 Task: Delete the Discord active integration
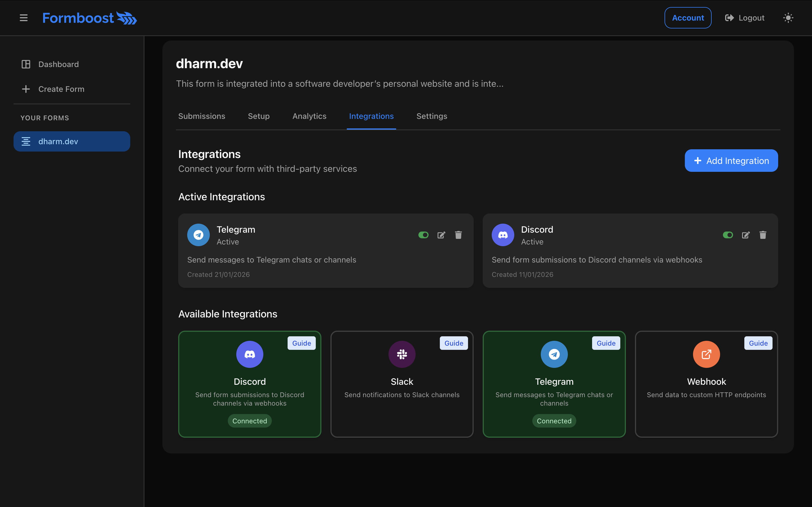coord(763,235)
